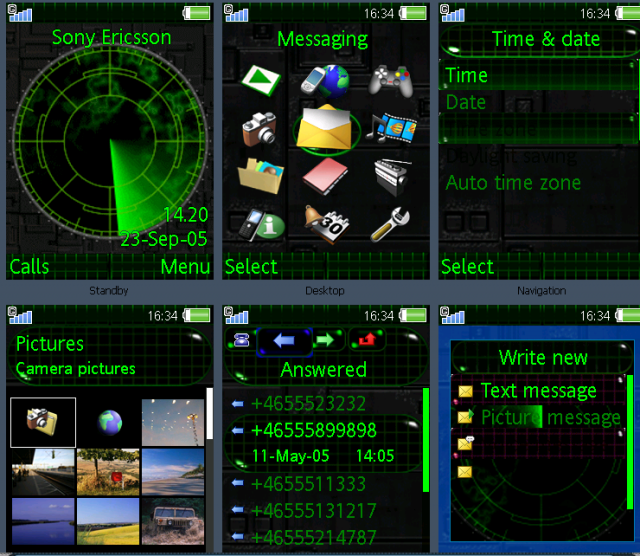
Task: Select Menu on Standby screen
Action: click(186, 267)
